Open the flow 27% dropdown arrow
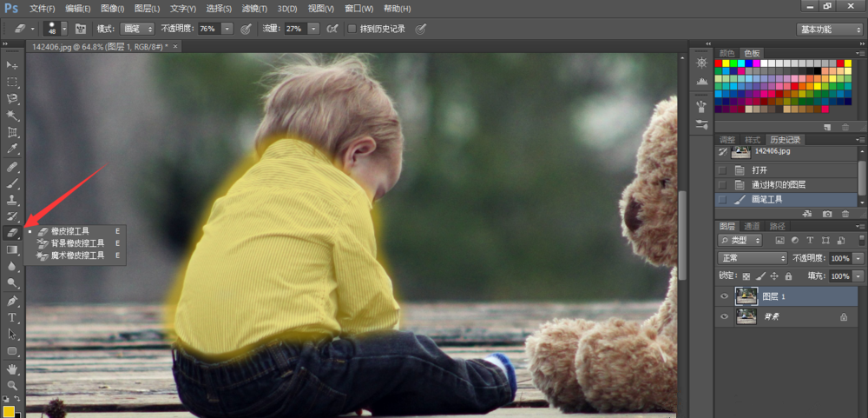Image resolution: width=868 pixels, height=418 pixels. [313, 29]
